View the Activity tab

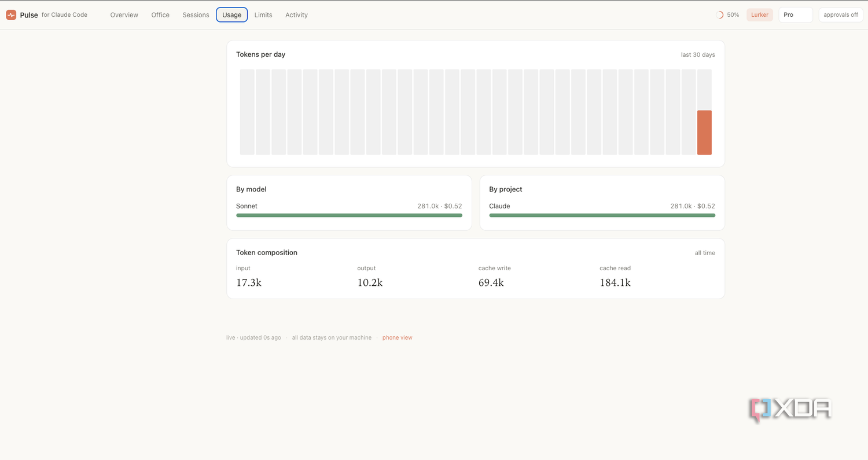(x=296, y=15)
